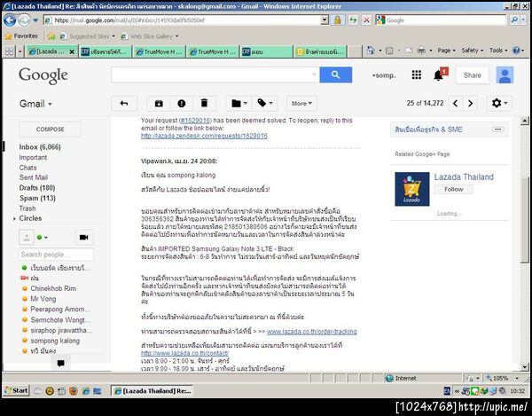Viewport: 532px width, 416px height.
Task: Click the chat speech bubble icon
Action: tap(60, 363)
